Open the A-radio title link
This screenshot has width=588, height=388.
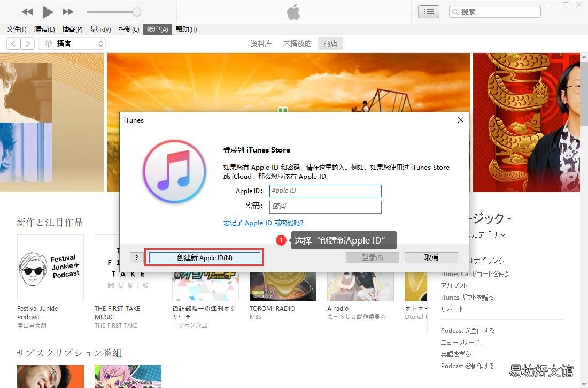(x=337, y=308)
